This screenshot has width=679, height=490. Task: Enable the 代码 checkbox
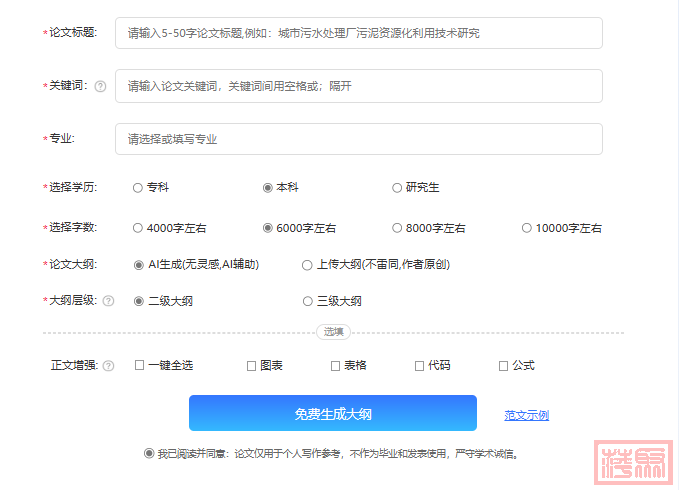click(x=420, y=366)
